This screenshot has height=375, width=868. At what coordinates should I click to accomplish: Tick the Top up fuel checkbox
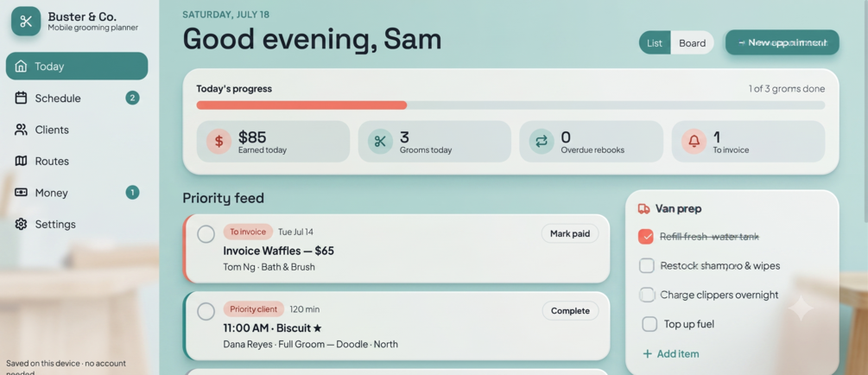649,324
